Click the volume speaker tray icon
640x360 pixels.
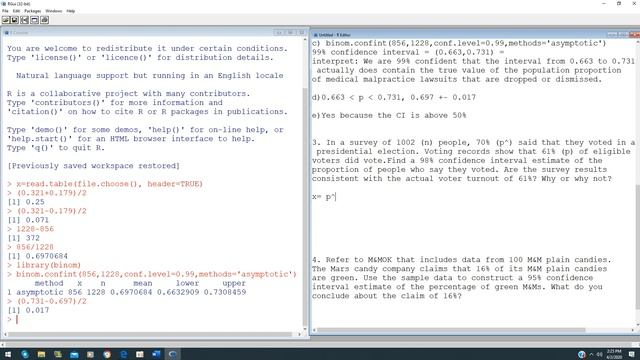[x=599, y=354]
